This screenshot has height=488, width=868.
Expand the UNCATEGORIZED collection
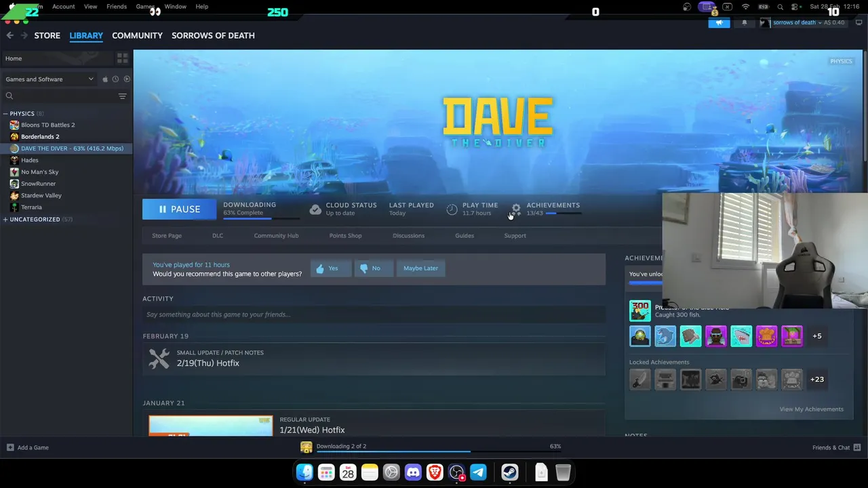(5, 220)
